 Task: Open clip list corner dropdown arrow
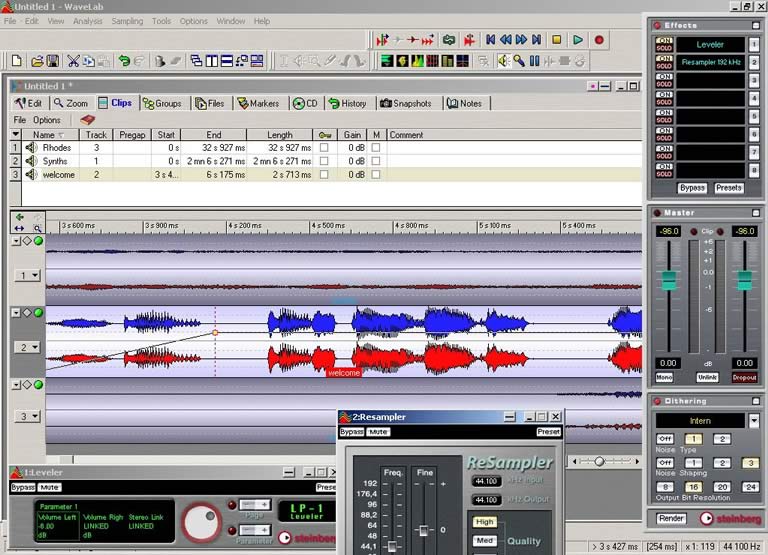click(x=16, y=134)
